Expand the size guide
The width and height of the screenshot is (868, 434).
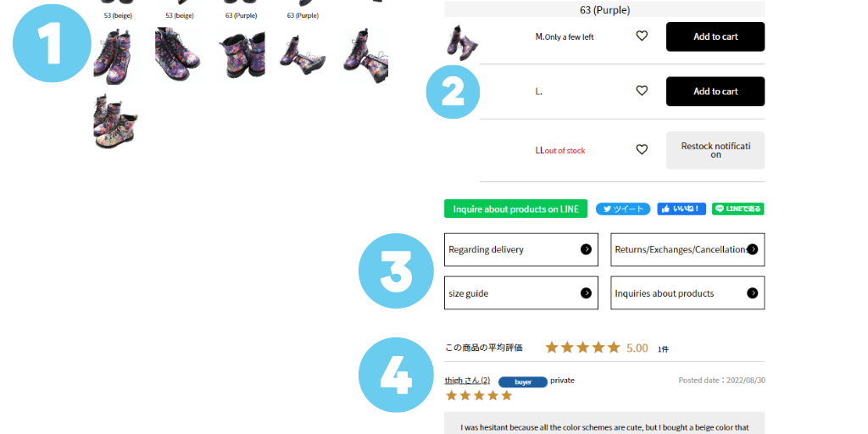click(x=521, y=292)
